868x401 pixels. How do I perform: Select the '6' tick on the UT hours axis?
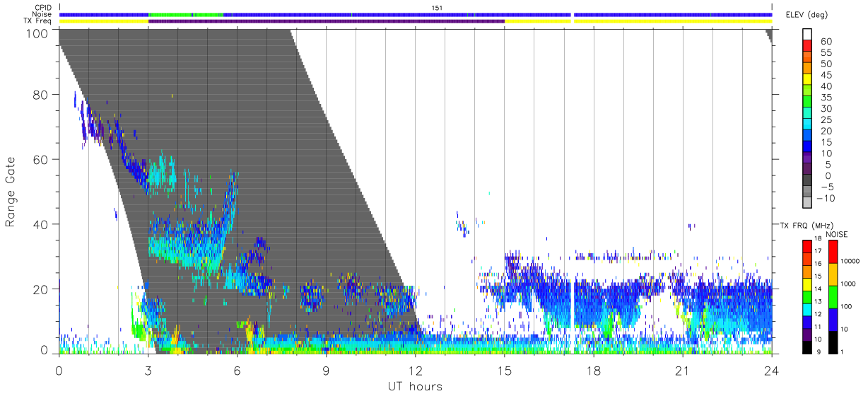(x=237, y=369)
